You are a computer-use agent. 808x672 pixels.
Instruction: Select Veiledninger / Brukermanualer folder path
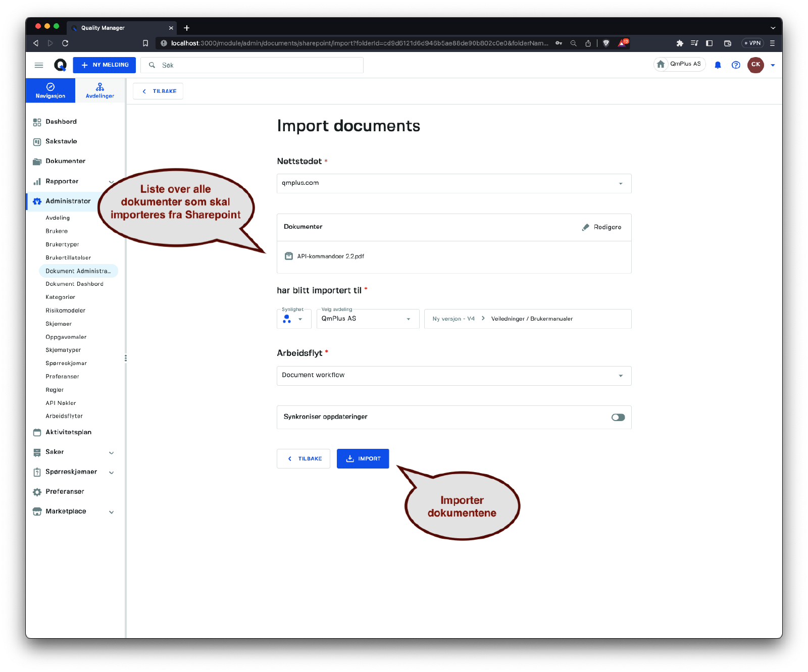tap(532, 319)
